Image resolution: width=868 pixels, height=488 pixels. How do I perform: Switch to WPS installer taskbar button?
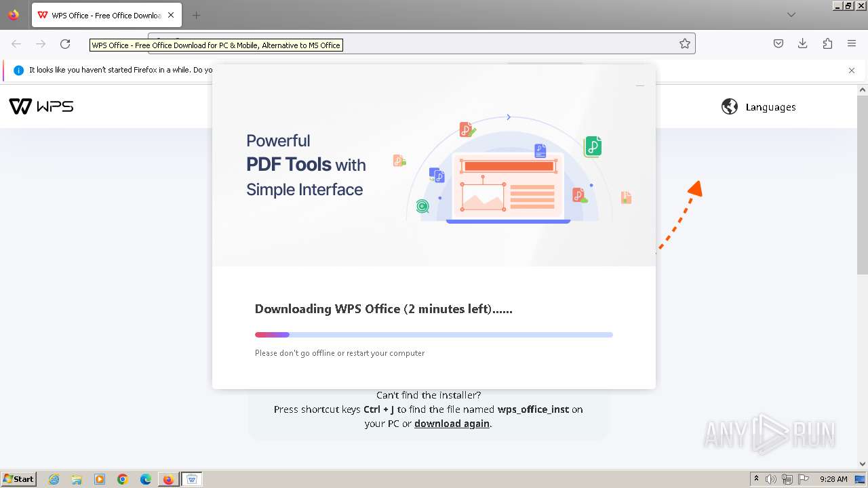coord(192,479)
